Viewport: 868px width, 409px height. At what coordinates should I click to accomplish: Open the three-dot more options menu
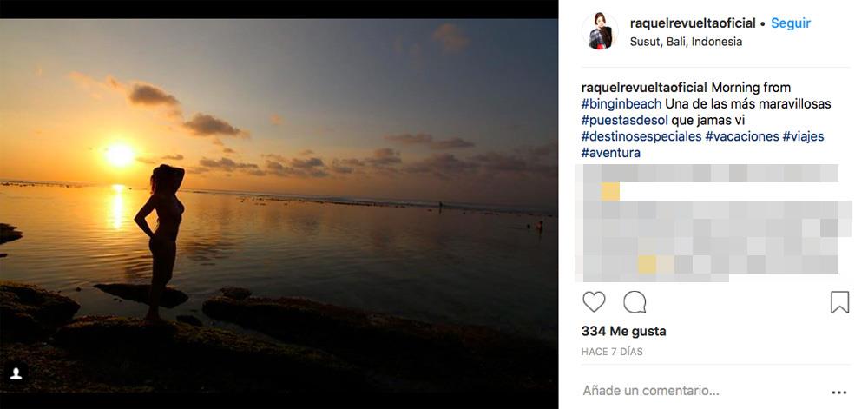tap(838, 392)
